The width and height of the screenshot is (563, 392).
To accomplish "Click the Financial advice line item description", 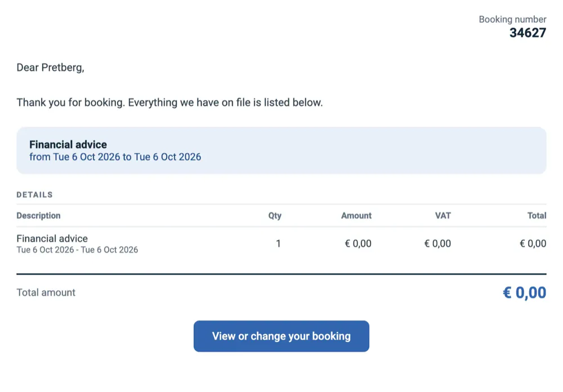I will pyautogui.click(x=52, y=239).
